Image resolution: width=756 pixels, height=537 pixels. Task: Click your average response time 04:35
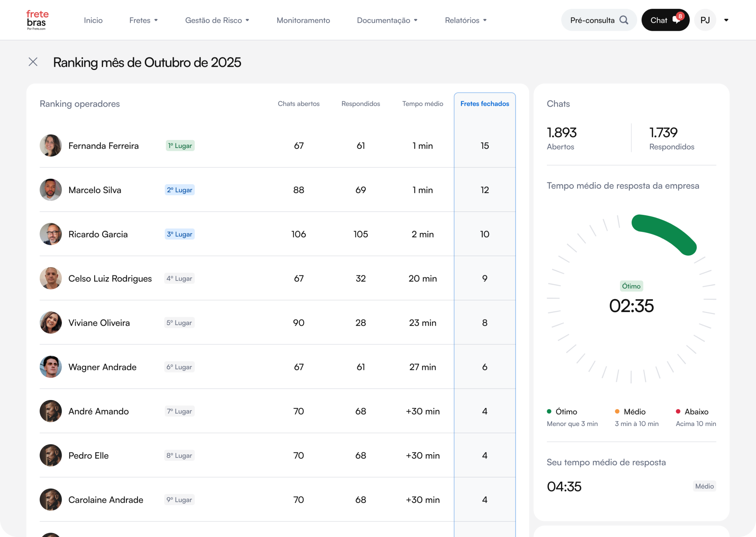pos(564,486)
